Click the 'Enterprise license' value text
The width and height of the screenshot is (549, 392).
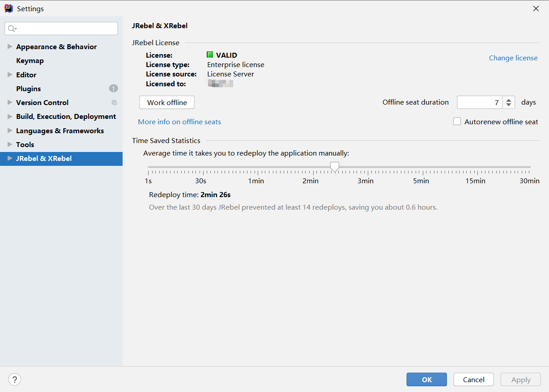point(236,64)
